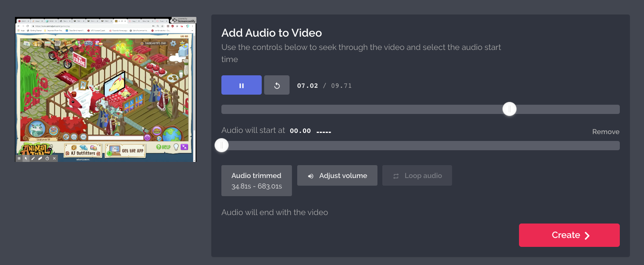Open the Audio trimmed settings
Image resolution: width=644 pixels, height=265 pixels.
pos(256,181)
